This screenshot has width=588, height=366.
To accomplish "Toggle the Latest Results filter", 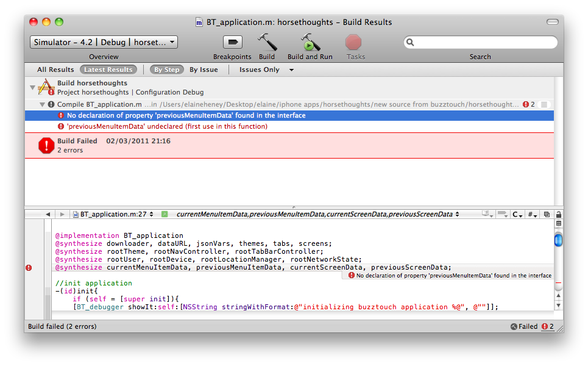I will coord(108,70).
